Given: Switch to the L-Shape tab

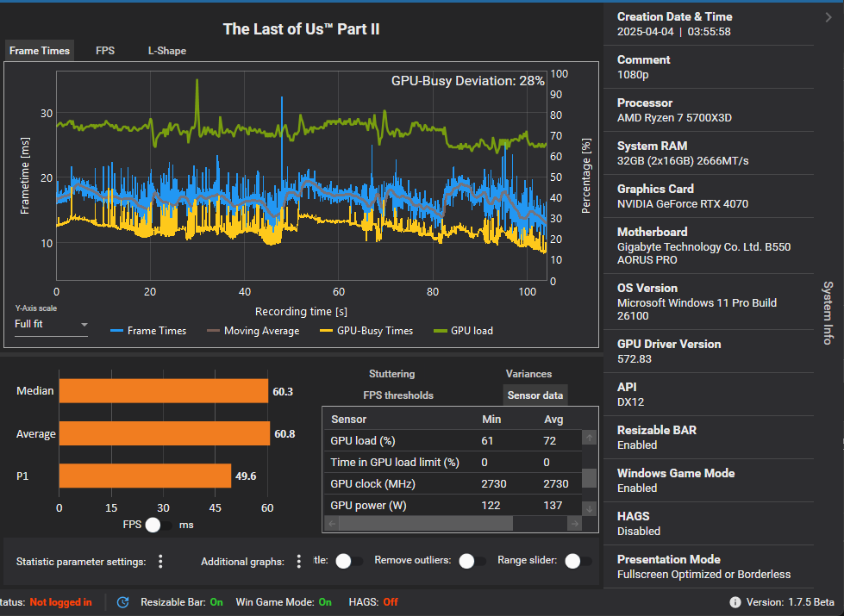Looking at the screenshot, I should pyautogui.click(x=167, y=51).
